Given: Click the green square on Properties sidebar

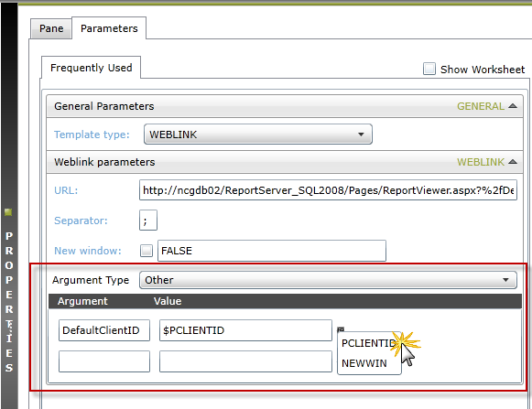Looking at the screenshot, I should 8,212.
